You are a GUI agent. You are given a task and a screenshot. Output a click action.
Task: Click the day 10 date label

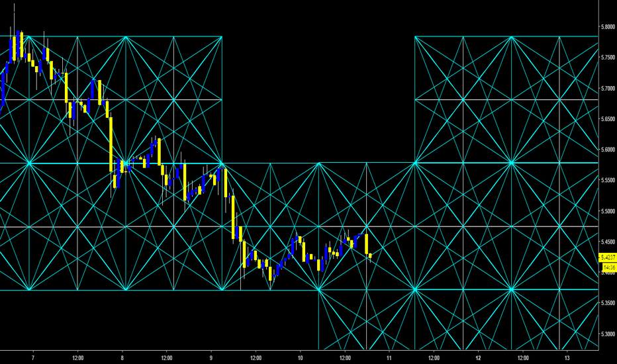301,357
